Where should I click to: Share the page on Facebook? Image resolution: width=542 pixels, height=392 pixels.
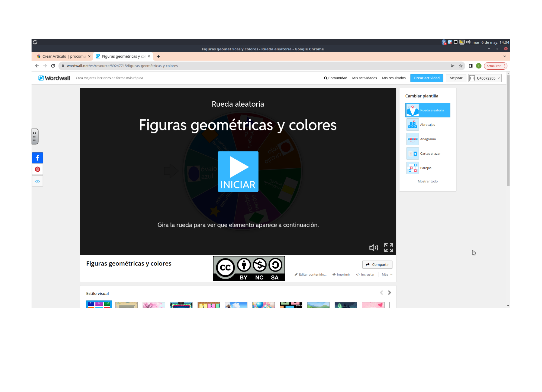point(37,158)
